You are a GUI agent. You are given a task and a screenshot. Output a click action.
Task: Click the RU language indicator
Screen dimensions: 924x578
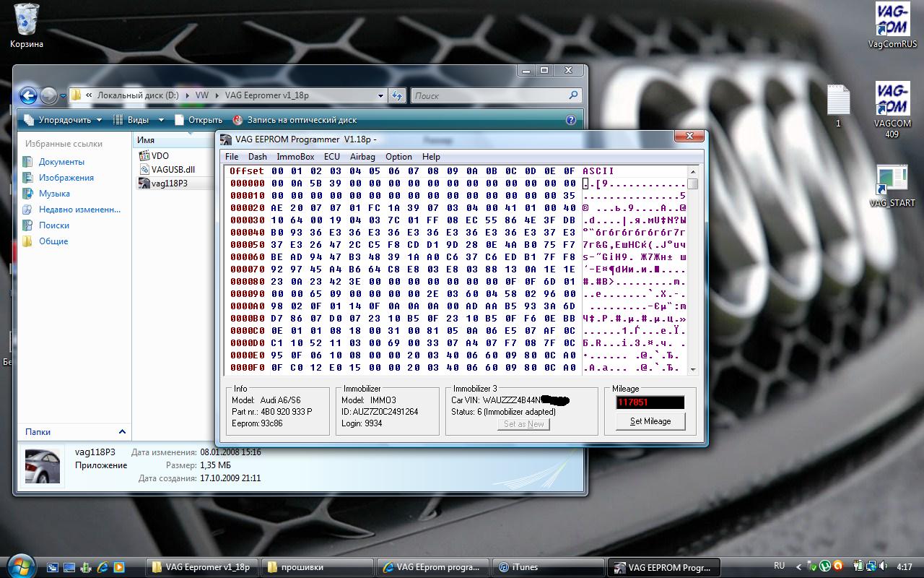[x=779, y=566]
